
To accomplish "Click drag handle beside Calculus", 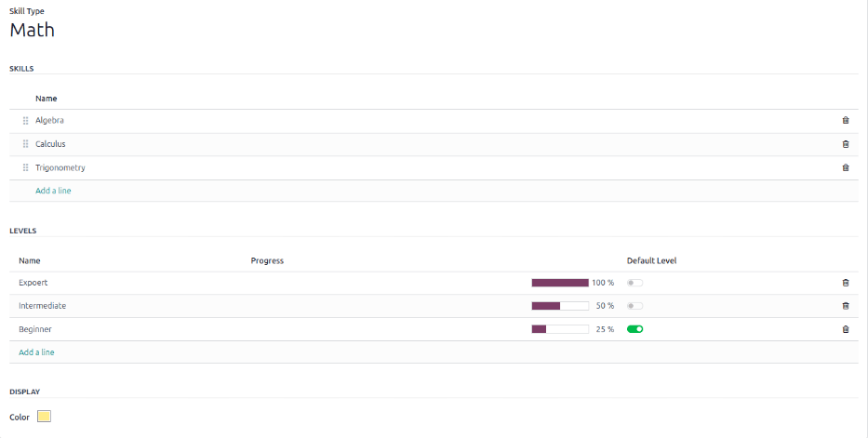I will tap(26, 144).
